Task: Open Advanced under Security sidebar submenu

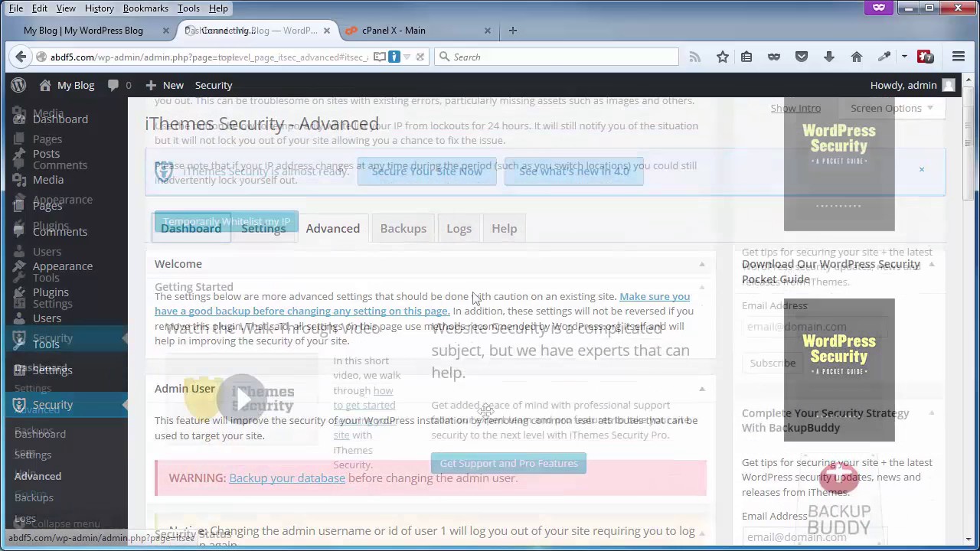Action: point(38,476)
